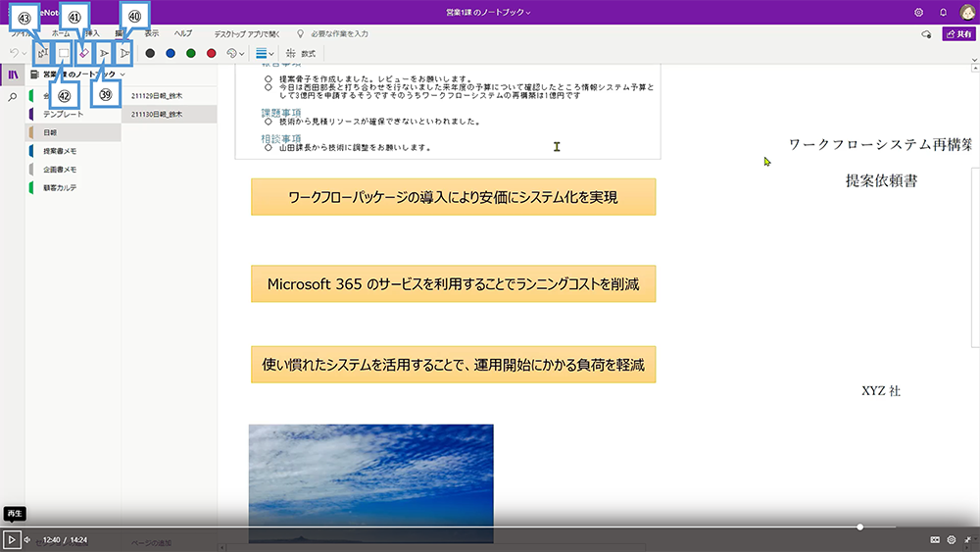Click the video play button
This screenshot has width=980, height=552.
coord(11,539)
